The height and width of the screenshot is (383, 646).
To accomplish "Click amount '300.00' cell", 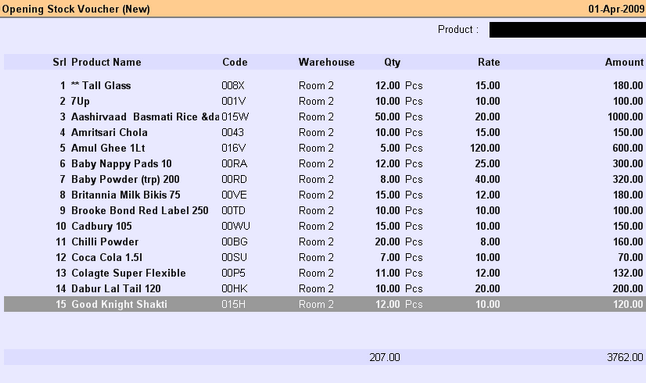I will tap(627, 164).
